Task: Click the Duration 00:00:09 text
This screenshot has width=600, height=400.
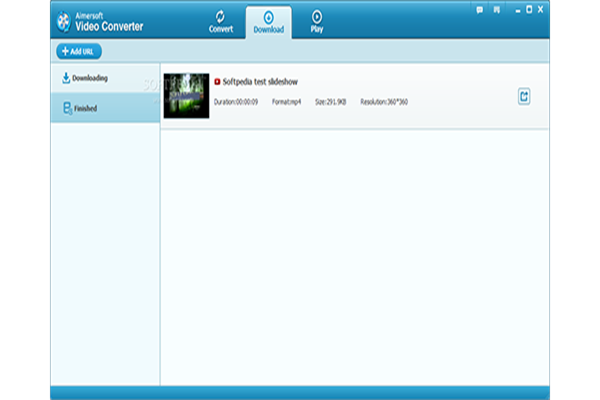Action: point(236,102)
